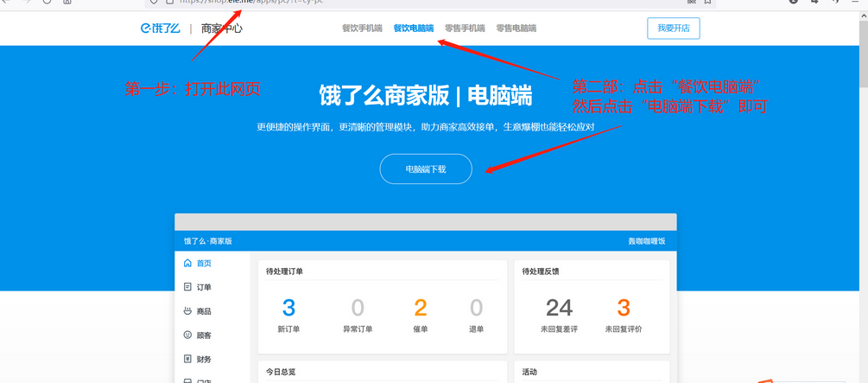Click the 今日总览 card heading
The width and height of the screenshot is (868, 383).
point(281,372)
